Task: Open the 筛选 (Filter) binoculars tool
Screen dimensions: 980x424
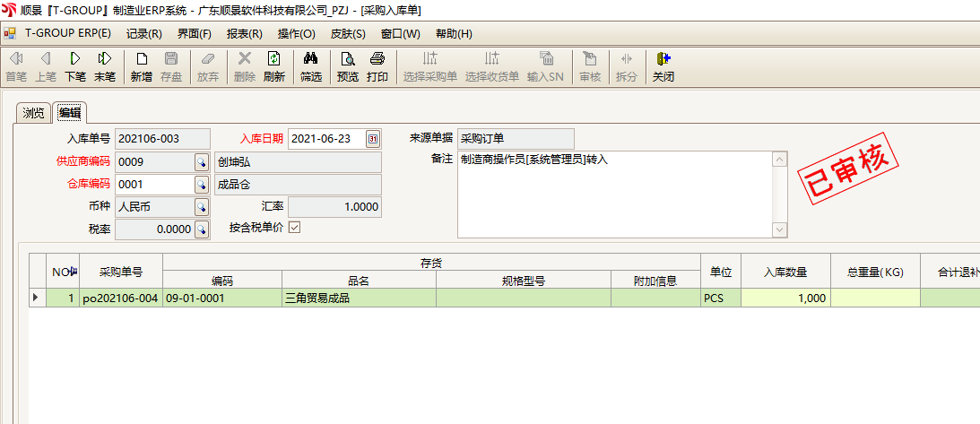Action: pyautogui.click(x=311, y=66)
